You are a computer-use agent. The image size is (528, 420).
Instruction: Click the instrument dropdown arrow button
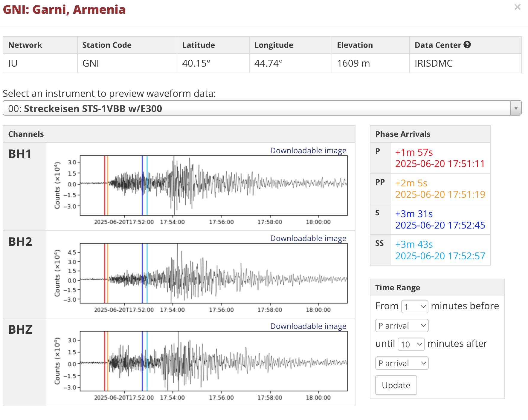click(x=516, y=108)
